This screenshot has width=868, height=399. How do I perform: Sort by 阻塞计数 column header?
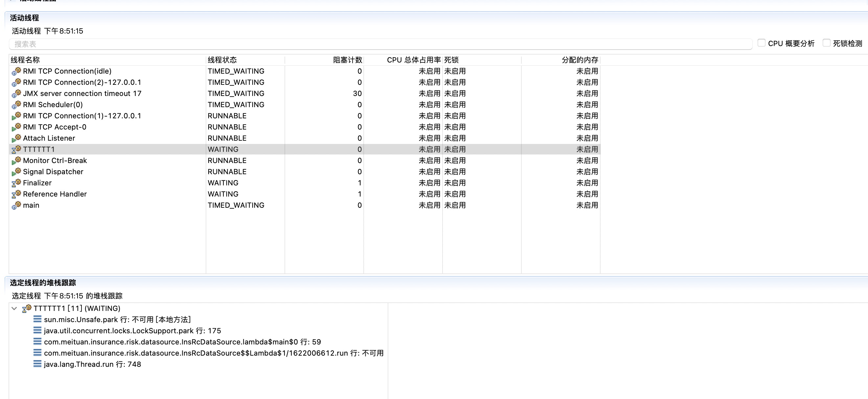[347, 60]
